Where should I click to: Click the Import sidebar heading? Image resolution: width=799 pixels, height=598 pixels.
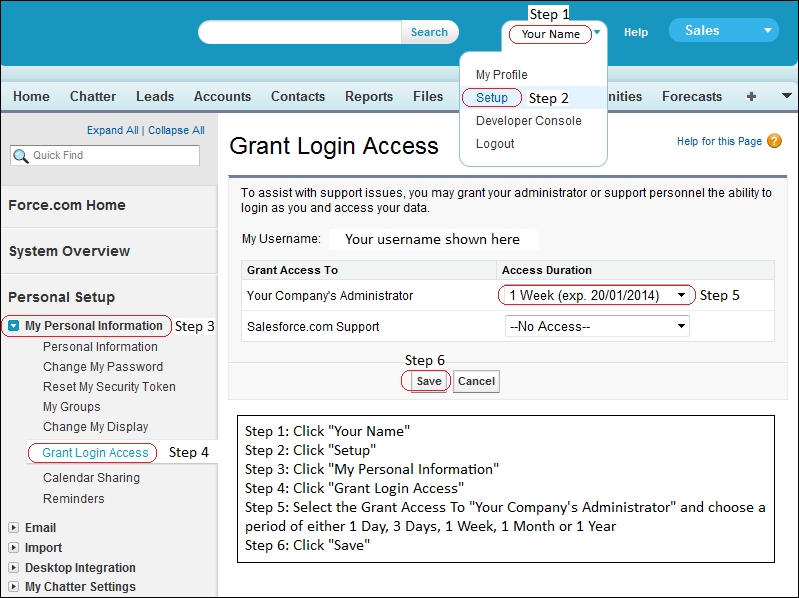point(43,548)
